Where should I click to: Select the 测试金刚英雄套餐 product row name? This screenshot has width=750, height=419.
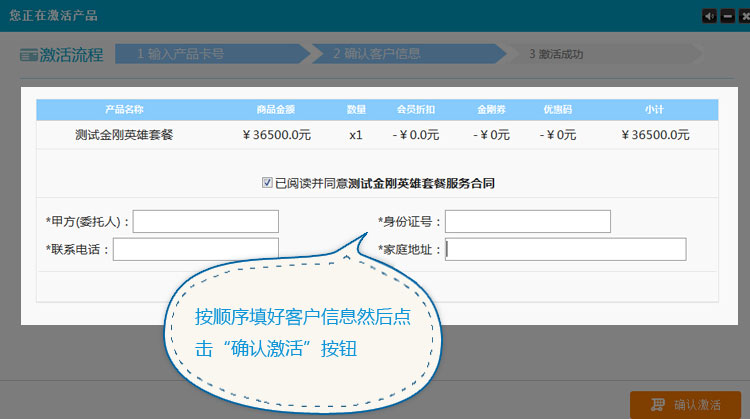(x=124, y=134)
